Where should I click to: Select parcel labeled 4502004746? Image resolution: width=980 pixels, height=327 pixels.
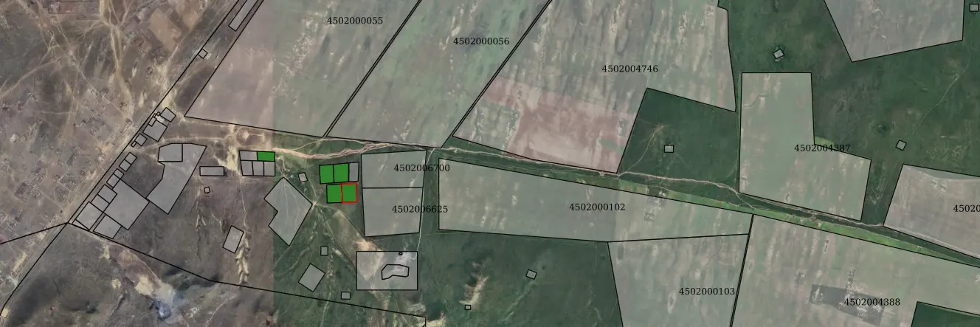pos(629,69)
